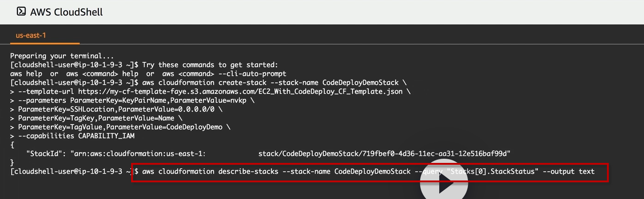Click the CloudShell terminal icon in header
The width and height of the screenshot is (644, 199).
tap(21, 12)
